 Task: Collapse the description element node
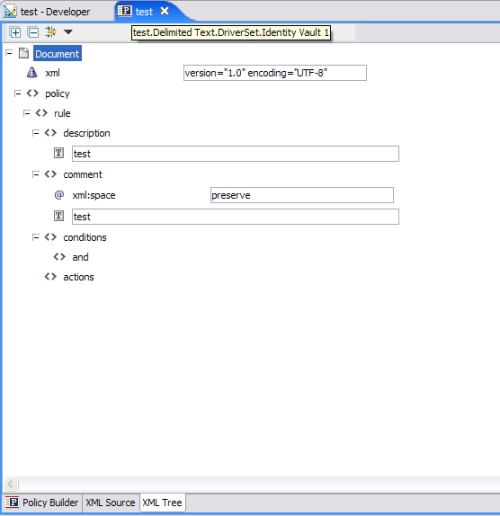tap(36, 133)
